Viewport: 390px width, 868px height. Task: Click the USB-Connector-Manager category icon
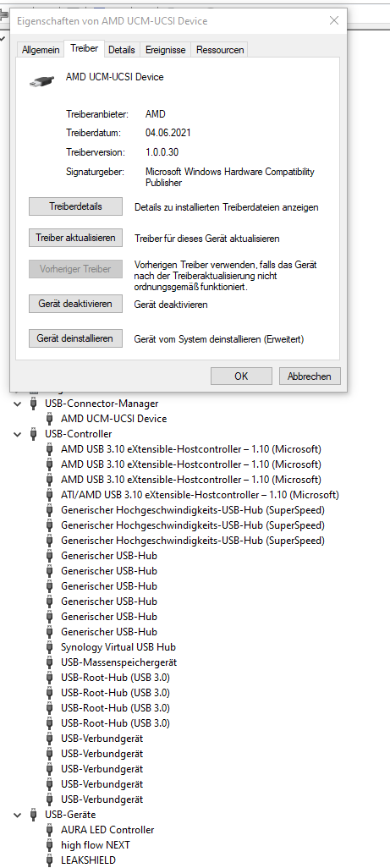pos(34,404)
